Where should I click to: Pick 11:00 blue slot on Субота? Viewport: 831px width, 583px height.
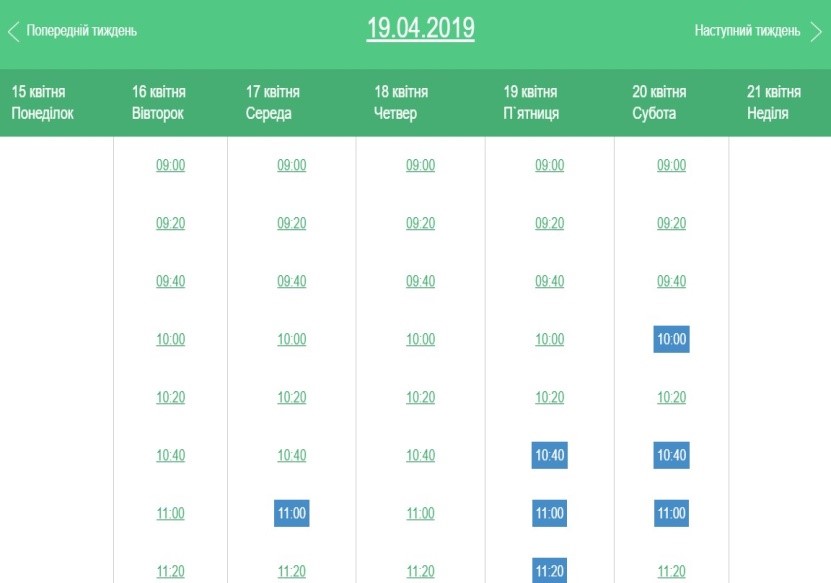[671, 513]
